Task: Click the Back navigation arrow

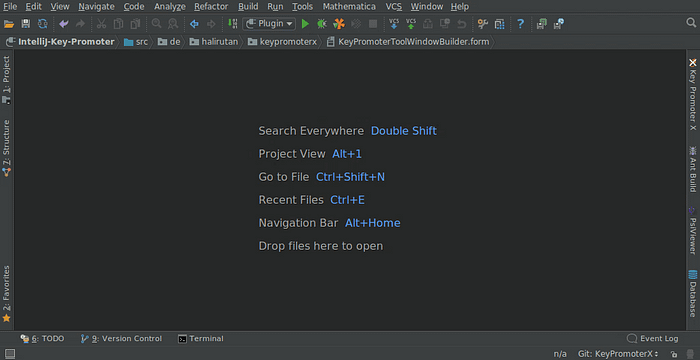Action: [194, 24]
